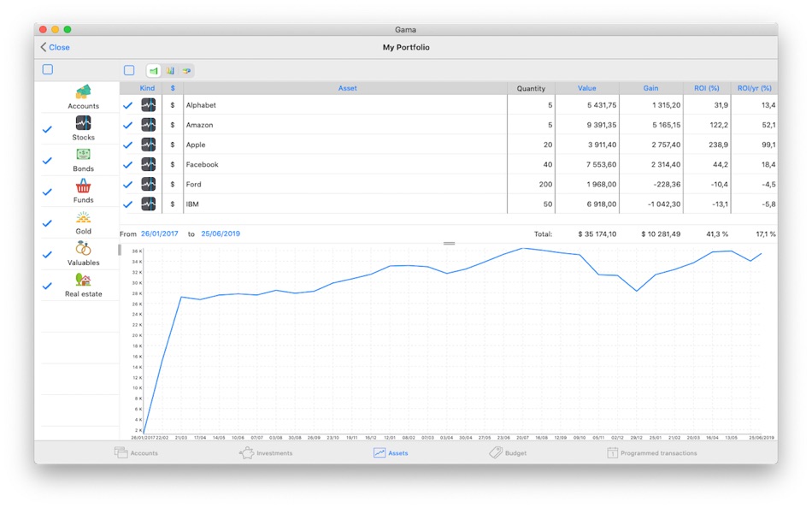
Task: Open the Investments bottom tab
Action: point(266,452)
